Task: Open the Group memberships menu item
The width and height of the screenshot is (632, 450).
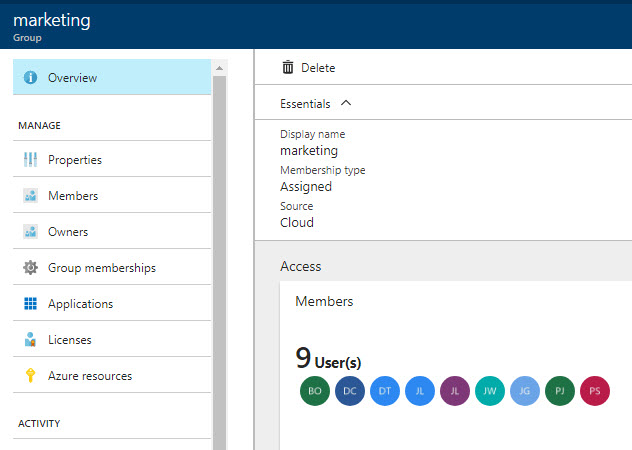Action: tap(101, 268)
